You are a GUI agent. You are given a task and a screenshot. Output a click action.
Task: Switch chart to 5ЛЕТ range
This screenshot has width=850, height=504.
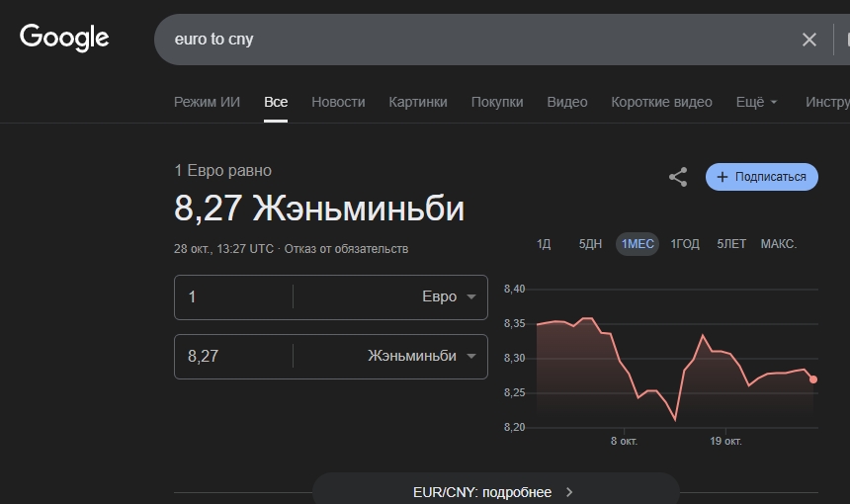(x=731, y=244)
